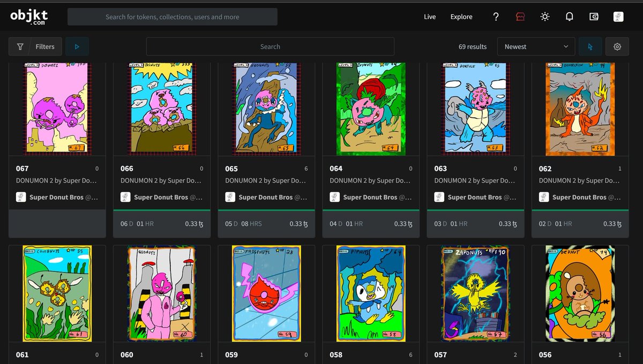
Task: Open the token 064 card artwork
Action: (x=371, y=109)
